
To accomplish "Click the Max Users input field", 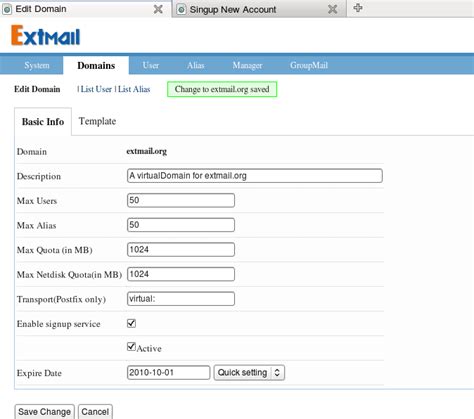I will (x=181, y=200).
